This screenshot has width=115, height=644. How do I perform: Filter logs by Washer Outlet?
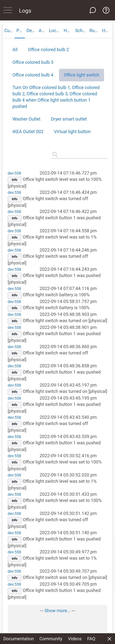pos(27,119)
